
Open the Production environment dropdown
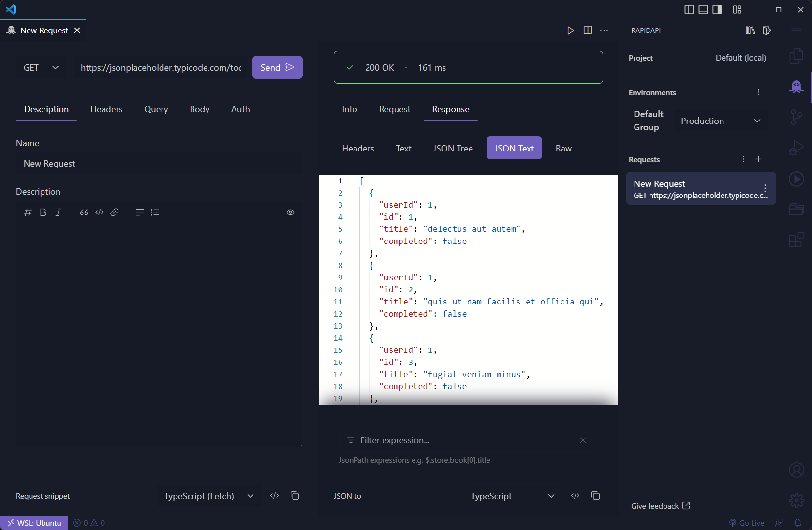(720, 121)
